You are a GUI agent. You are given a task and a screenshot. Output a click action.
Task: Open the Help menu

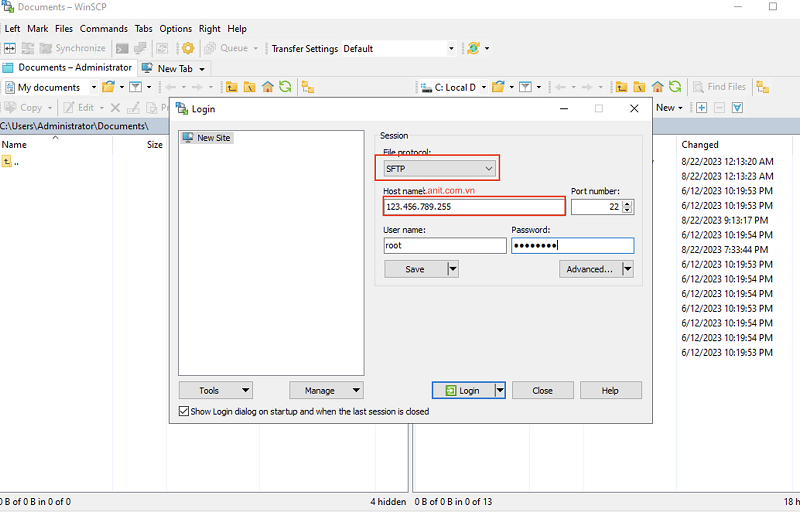237,29
